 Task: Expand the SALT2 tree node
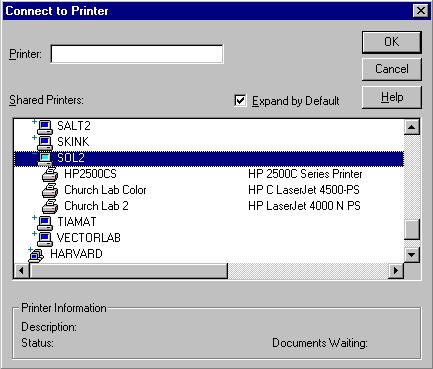34,122
